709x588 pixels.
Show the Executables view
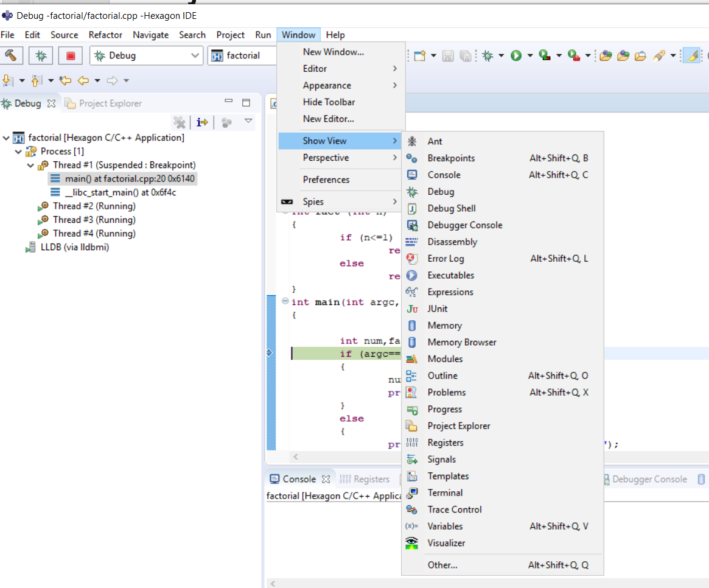pyautogui.click(x=502, y=276)
